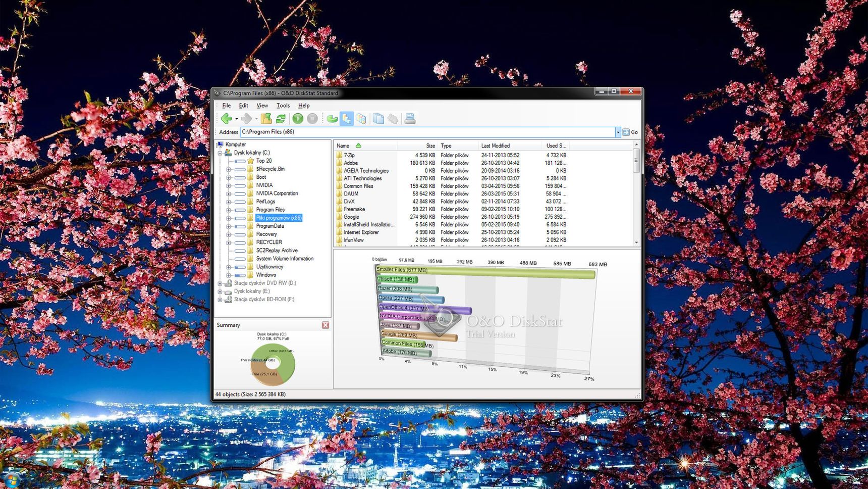Sort list by Size column header
868x489 pixels.
point(417,146)
